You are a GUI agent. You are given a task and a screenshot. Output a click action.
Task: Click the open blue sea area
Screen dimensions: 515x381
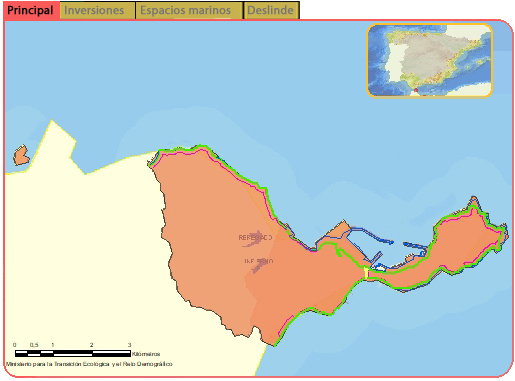233,83
